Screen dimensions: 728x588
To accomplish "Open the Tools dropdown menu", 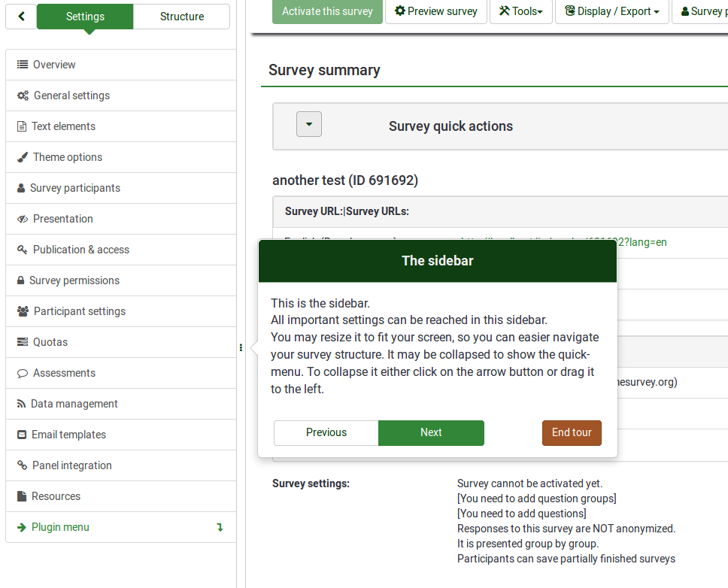I will click(520, 11).
